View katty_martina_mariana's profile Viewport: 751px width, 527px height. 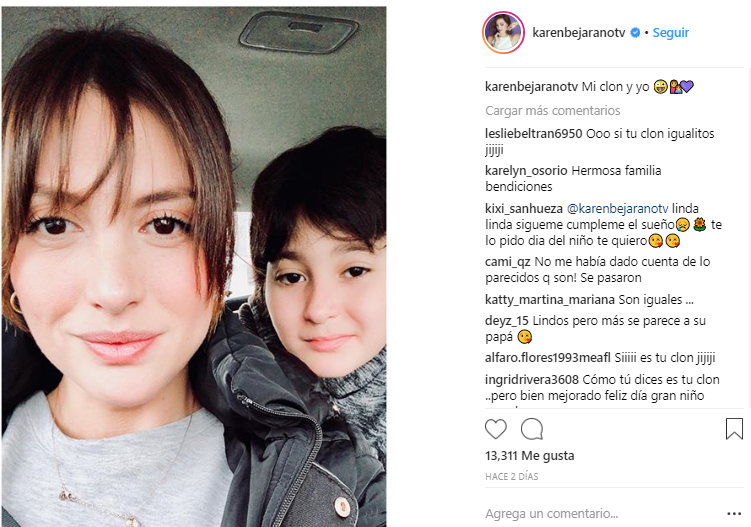(550, 300)
